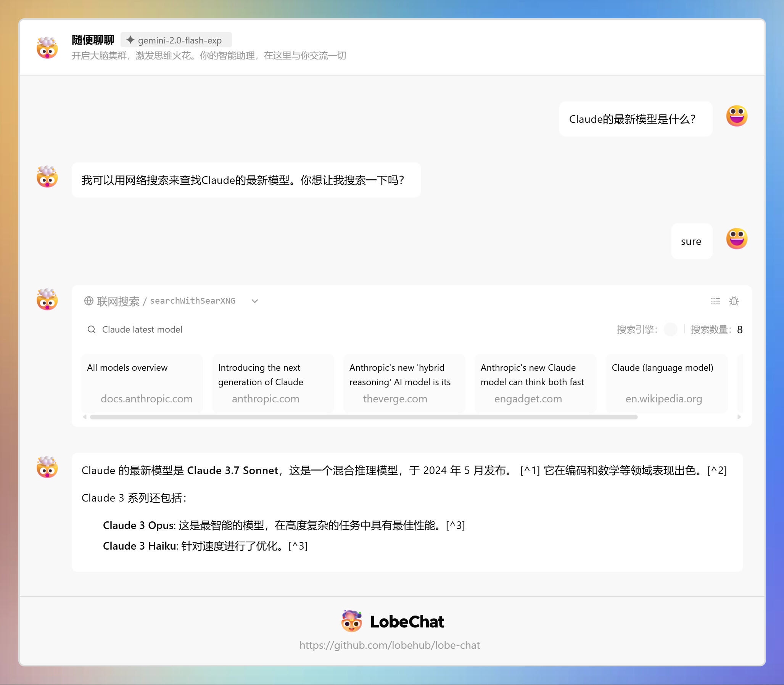Click the assistant avatar in the chat header
Screen dimensions: 784x685
point(47,47)
